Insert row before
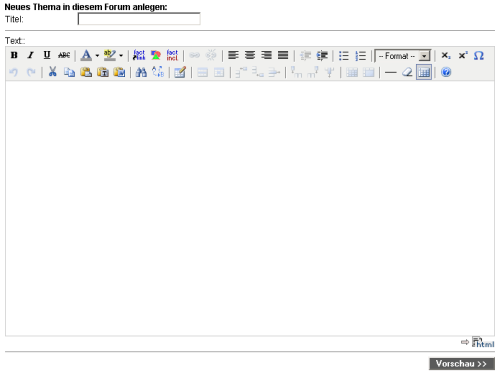 coord(241,72)
